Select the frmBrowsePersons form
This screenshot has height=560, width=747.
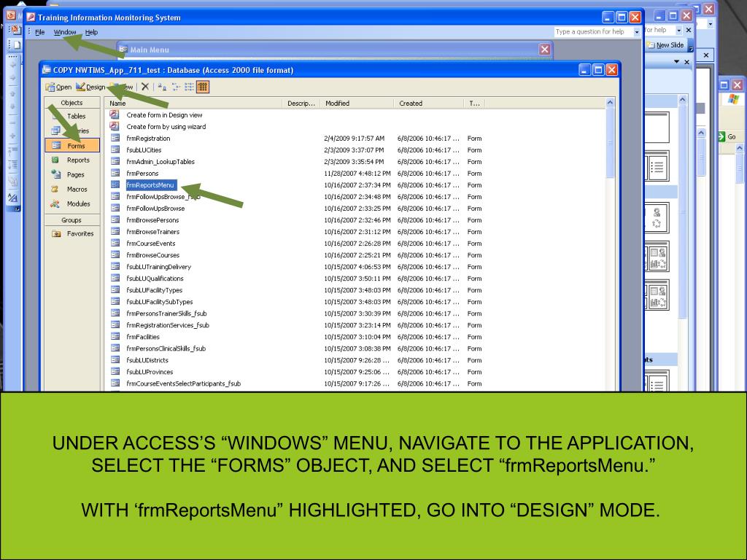click(x=152, y=220)
